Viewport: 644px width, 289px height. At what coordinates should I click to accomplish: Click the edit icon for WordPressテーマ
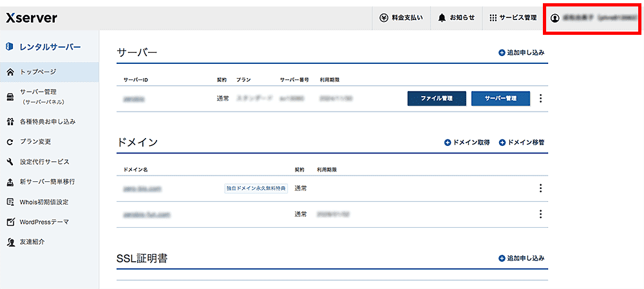11,223
